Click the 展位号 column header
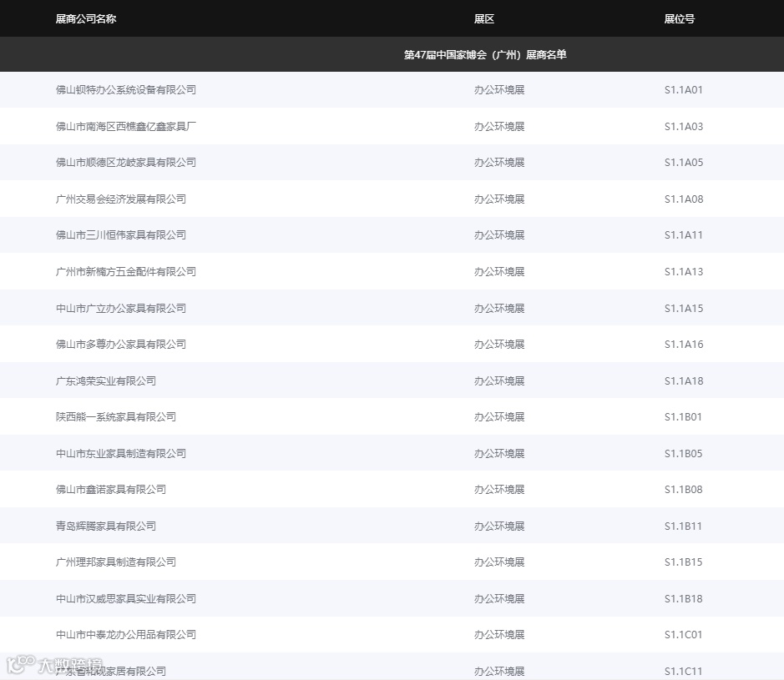 pyautogui.click(x=680, y=19)
